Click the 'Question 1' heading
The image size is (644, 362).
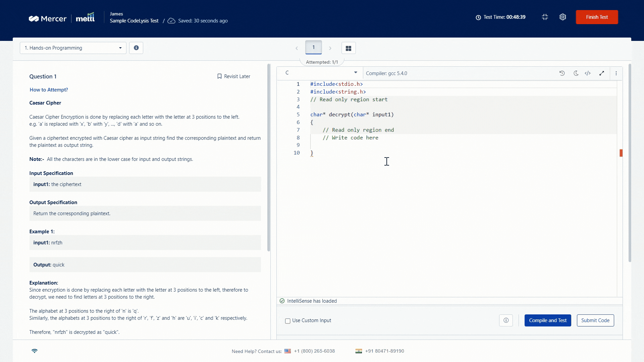click(43, 76)
